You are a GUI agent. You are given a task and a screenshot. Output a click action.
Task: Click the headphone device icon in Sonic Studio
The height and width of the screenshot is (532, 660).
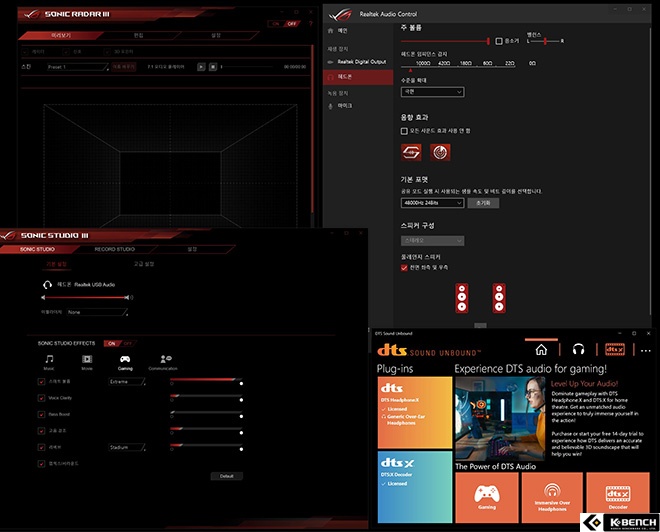tap(47, 285)
